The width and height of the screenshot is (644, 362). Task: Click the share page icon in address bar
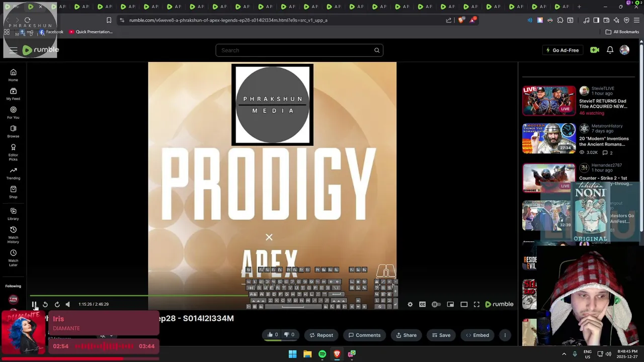[x=449, y=20]
